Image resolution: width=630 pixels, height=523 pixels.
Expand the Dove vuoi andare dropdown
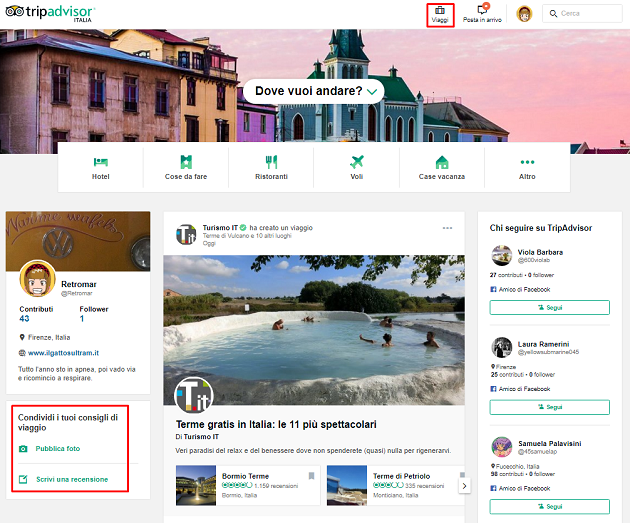pos(314,91)
